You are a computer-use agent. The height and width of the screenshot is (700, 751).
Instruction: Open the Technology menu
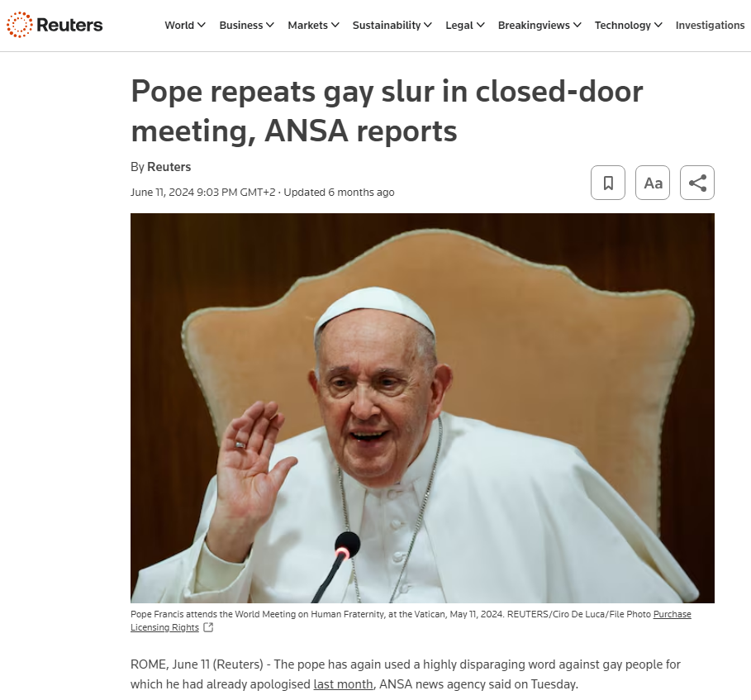click(x=628, y=25)
